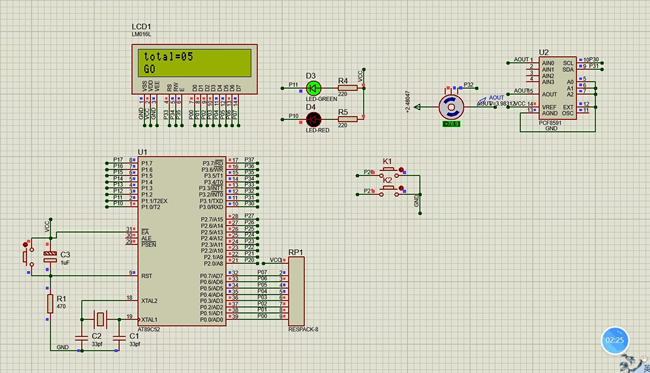Click resistor R4 next to LED D3
Screen dimensions: 650x373
[347, 88]
